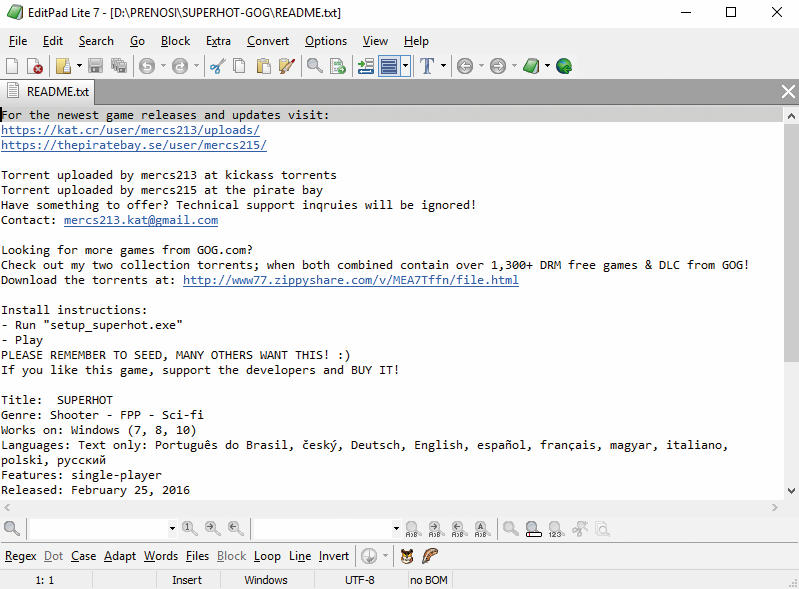
Task: Click the find first magnifier icon labelled 1
Action: [190, 528]
